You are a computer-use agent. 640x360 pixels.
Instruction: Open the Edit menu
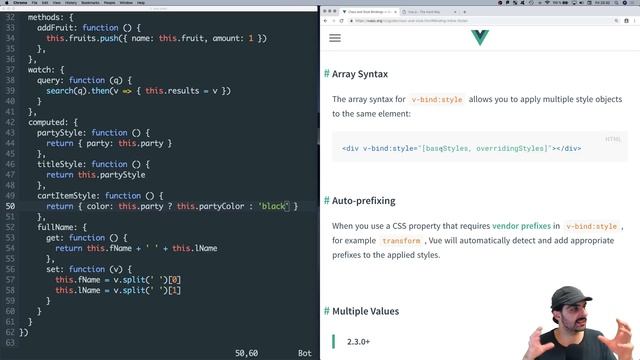coord(45,2)
